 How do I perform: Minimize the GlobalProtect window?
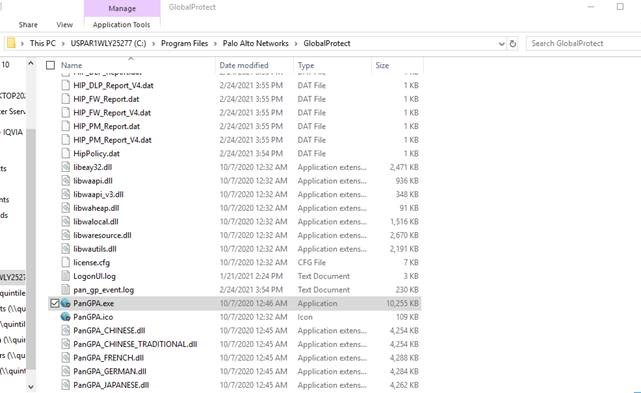click(591, 7)
